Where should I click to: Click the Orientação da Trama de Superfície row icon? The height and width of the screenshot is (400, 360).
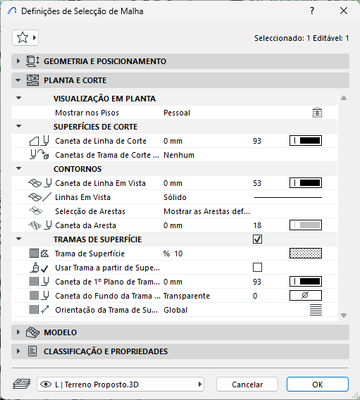(x=39, y=310)
